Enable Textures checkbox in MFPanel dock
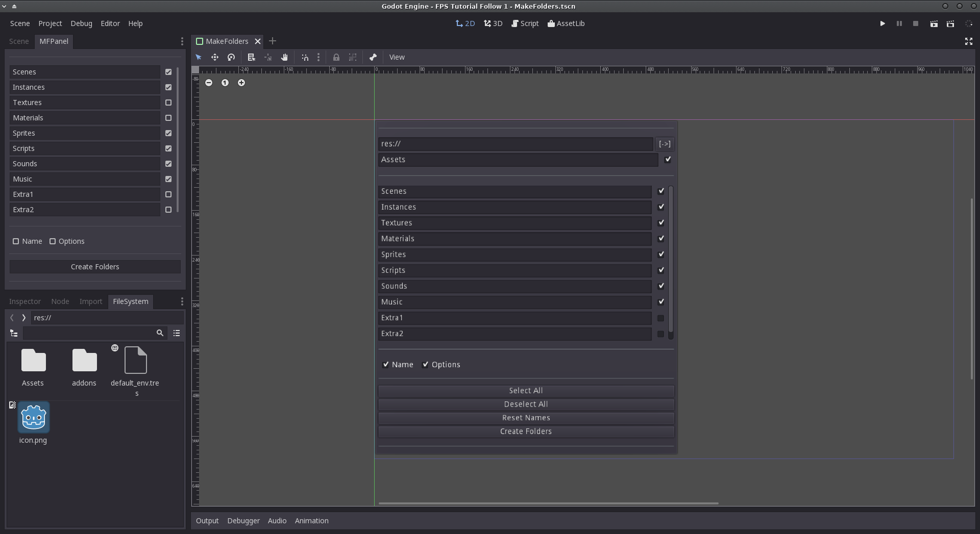This screenshot has height=534, width=980. 168,103
